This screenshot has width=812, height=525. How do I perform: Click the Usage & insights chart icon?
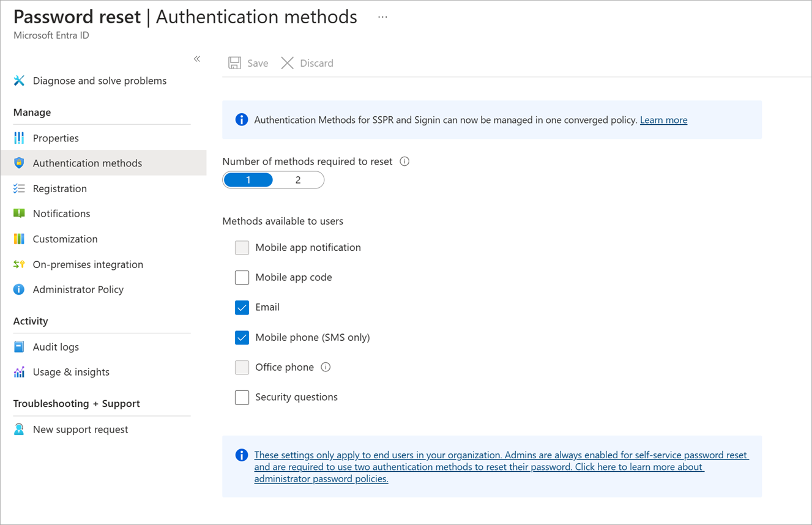19,372
